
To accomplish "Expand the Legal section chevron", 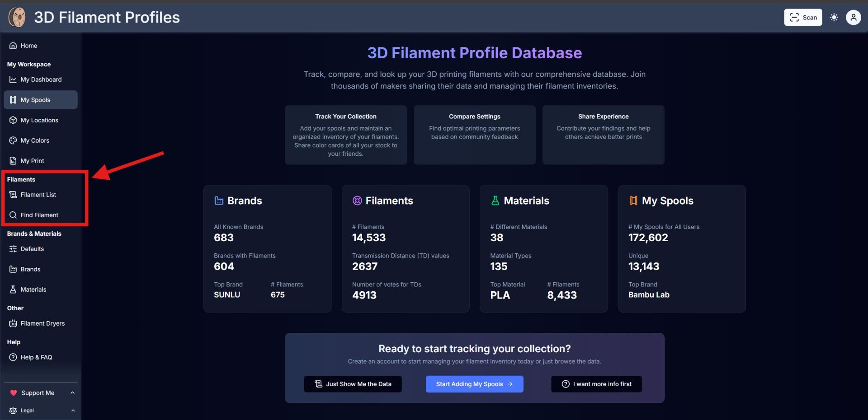I will 72,411.
